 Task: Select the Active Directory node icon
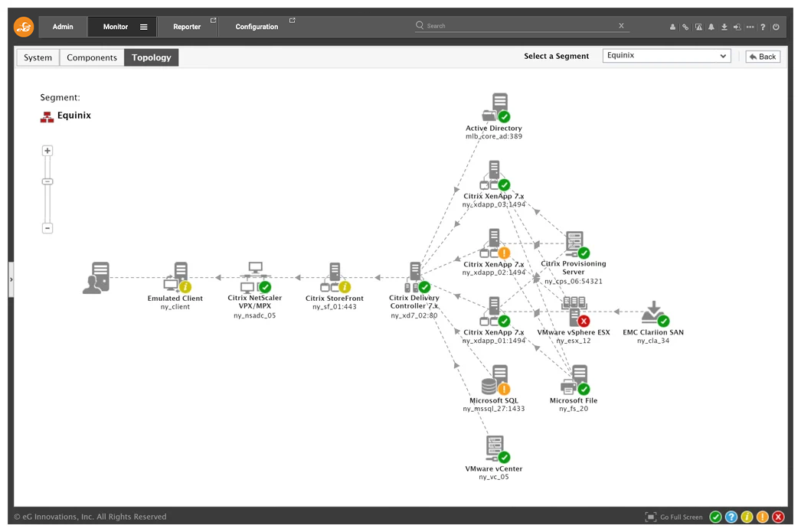click(x=495, y=108)
